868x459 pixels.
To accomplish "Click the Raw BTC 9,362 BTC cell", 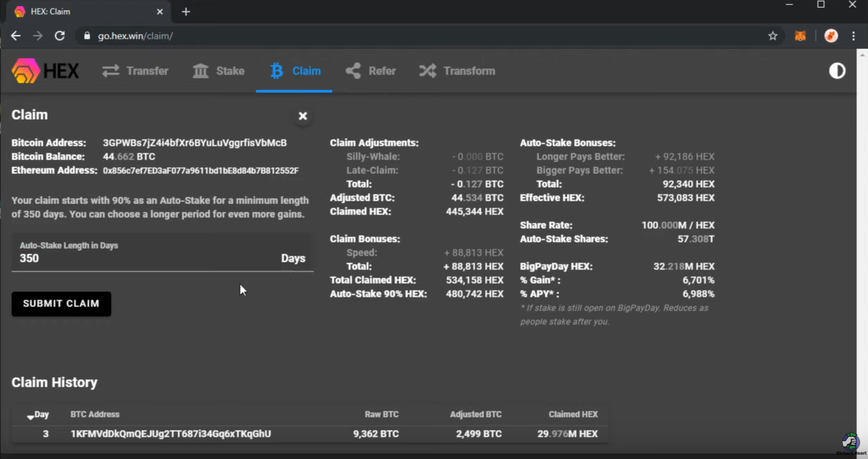I will 376,434.
